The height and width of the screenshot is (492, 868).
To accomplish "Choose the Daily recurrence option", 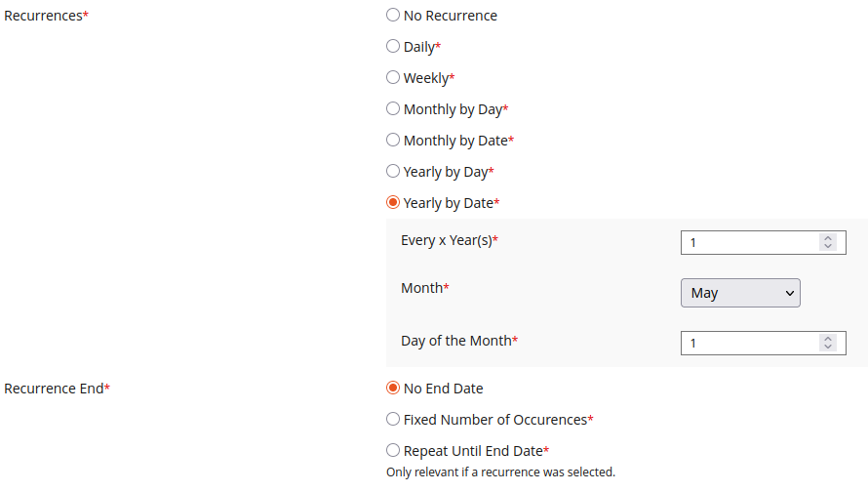I will [x=393, y=46].
